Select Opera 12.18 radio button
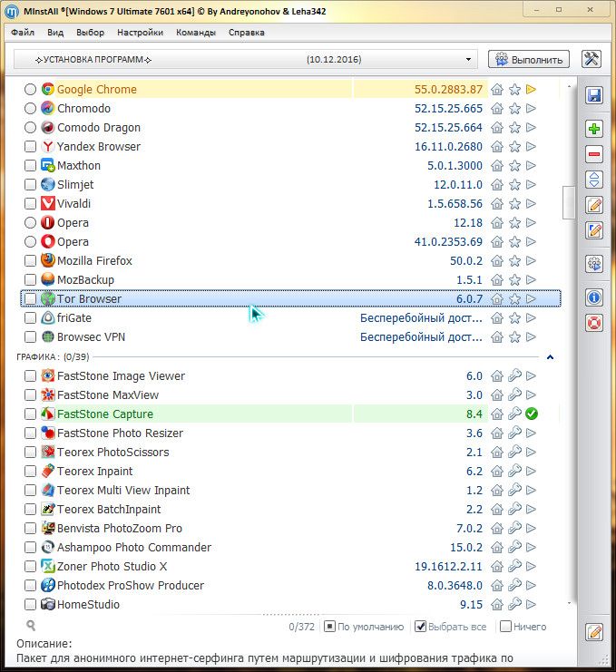The height and width of the screenshot is (672, 616). tap(30, 223)
